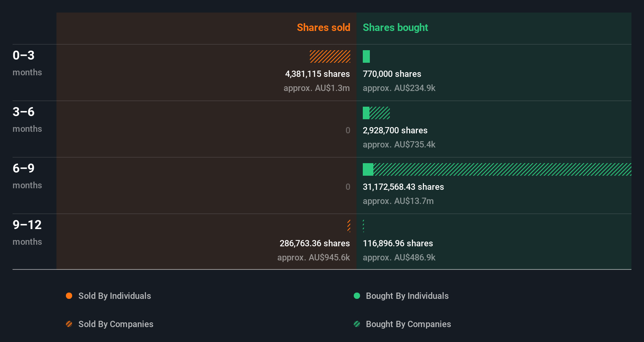Click the small orange striped sold bar for 9–12 months
The height and width of the screenshot is (342, 644).
click(x=349, y=226)
